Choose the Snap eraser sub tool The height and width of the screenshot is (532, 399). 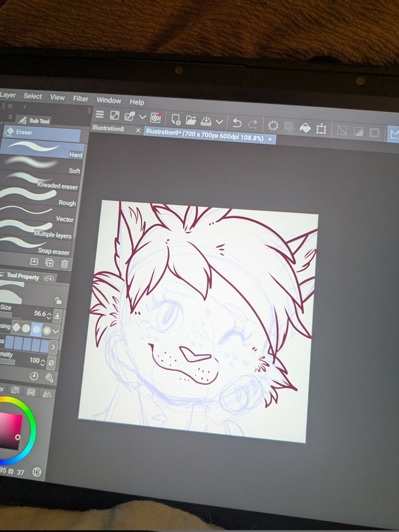[x=36, y=246]
